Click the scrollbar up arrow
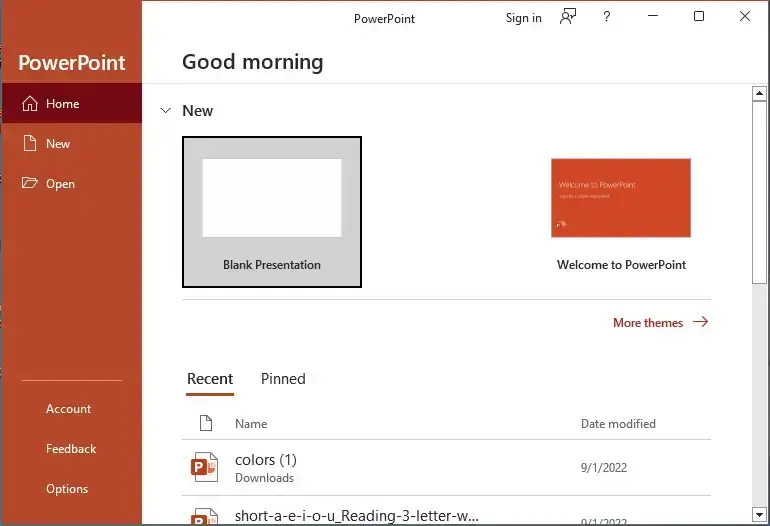Image resolution: width=770 pixels, height=526 pixels. pos(759,93)
